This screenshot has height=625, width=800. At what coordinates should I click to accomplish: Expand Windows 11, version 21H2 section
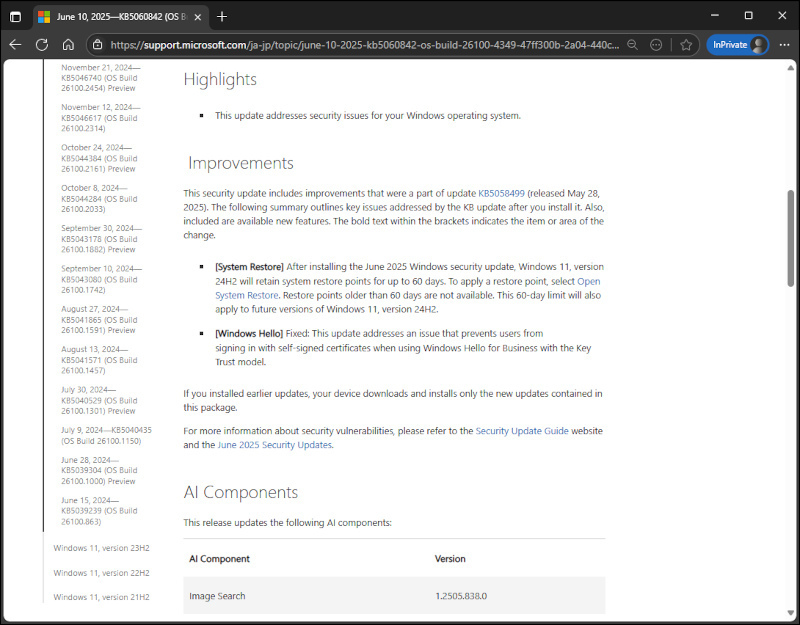point(101,597)
